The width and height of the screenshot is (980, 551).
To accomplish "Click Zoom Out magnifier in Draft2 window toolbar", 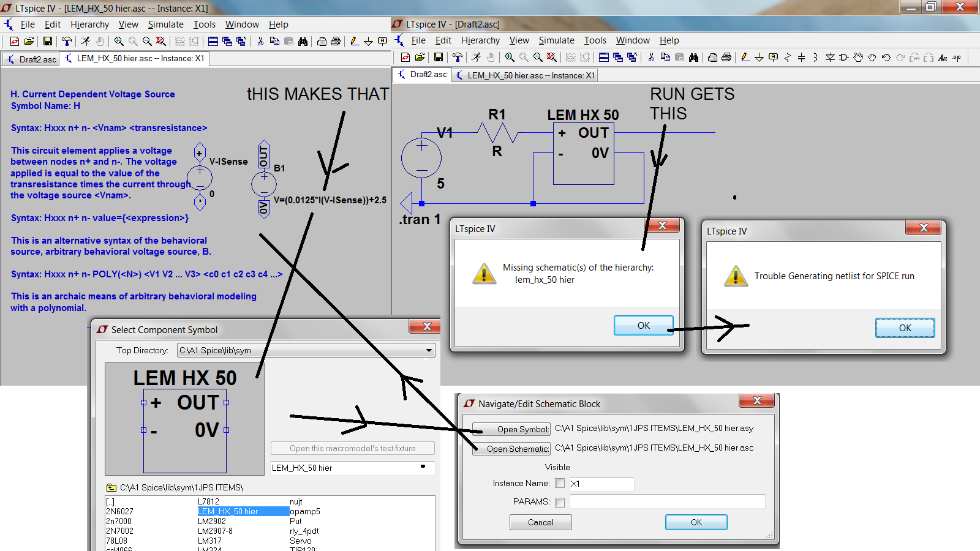I will [x=538, y=57].
